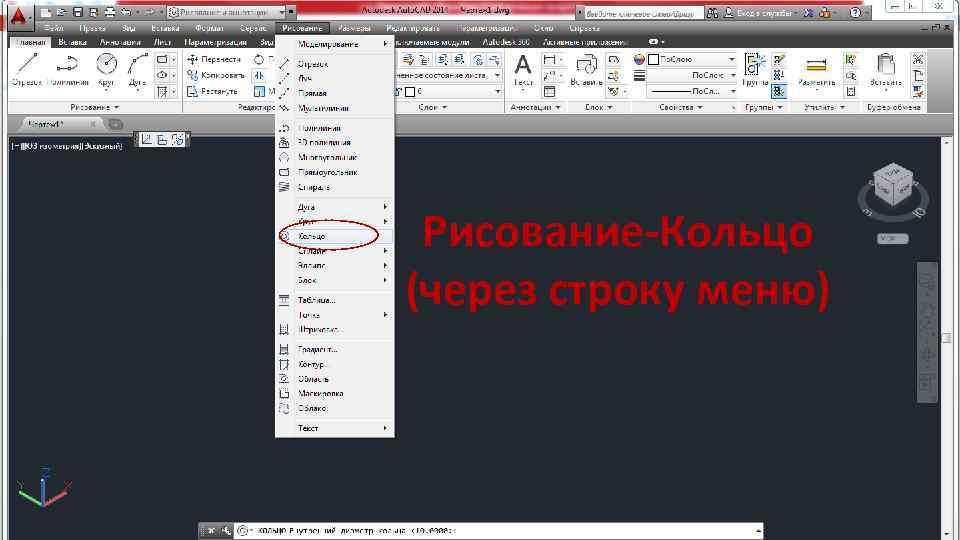Choose Таблица... in the menu
960x540 pixels.
[x=334, y=300]
